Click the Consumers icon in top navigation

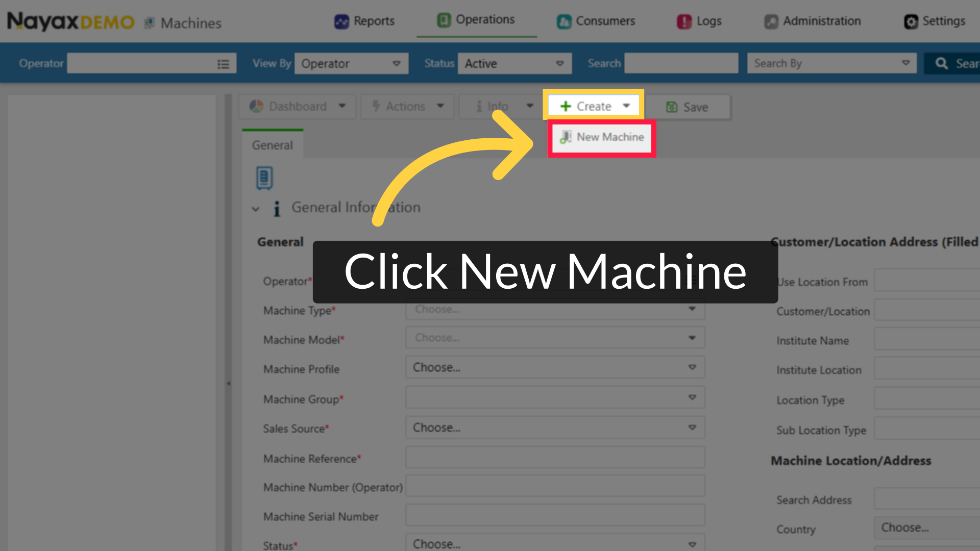coord(564,21)
